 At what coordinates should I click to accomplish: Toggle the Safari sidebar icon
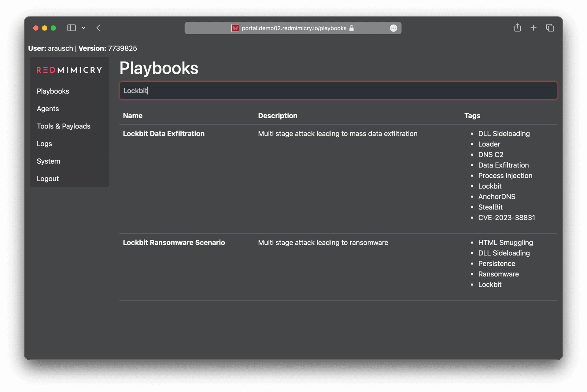tap(71, 28)
